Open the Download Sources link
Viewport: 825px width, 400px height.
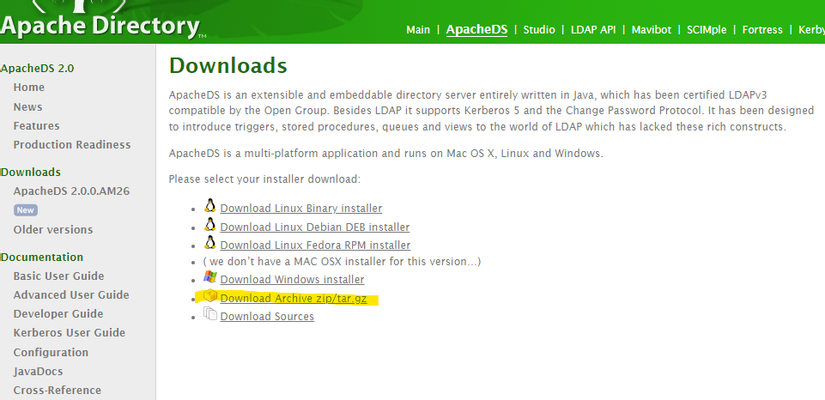(267, 317)
